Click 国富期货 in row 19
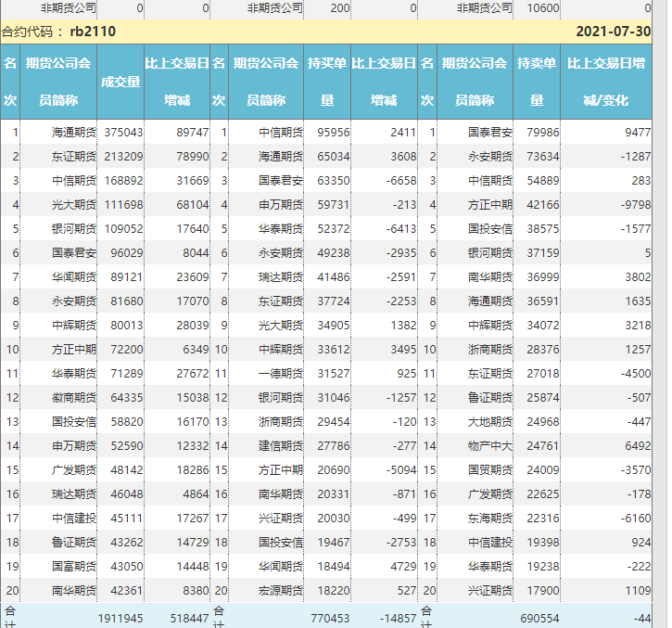Image resolution: width=672 pixels, height=628 pixels. 74,567
